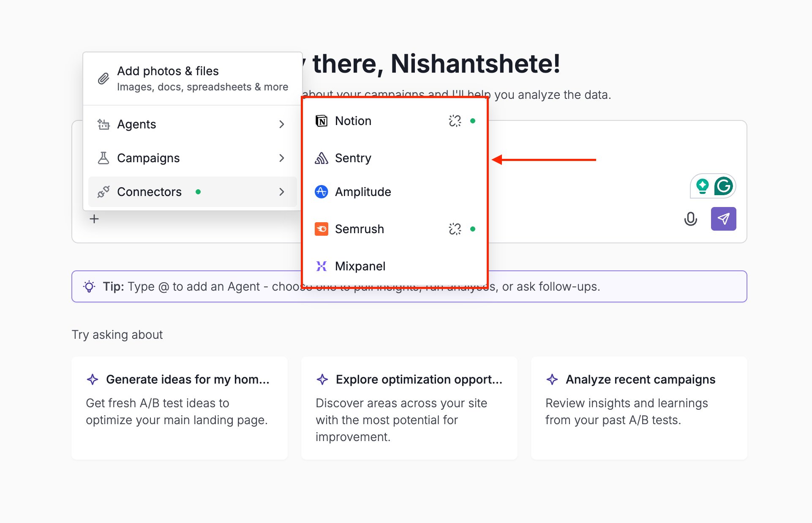Click the Semrush logo icon
Screen dimensions: 812x523
(x=322, y=229)
